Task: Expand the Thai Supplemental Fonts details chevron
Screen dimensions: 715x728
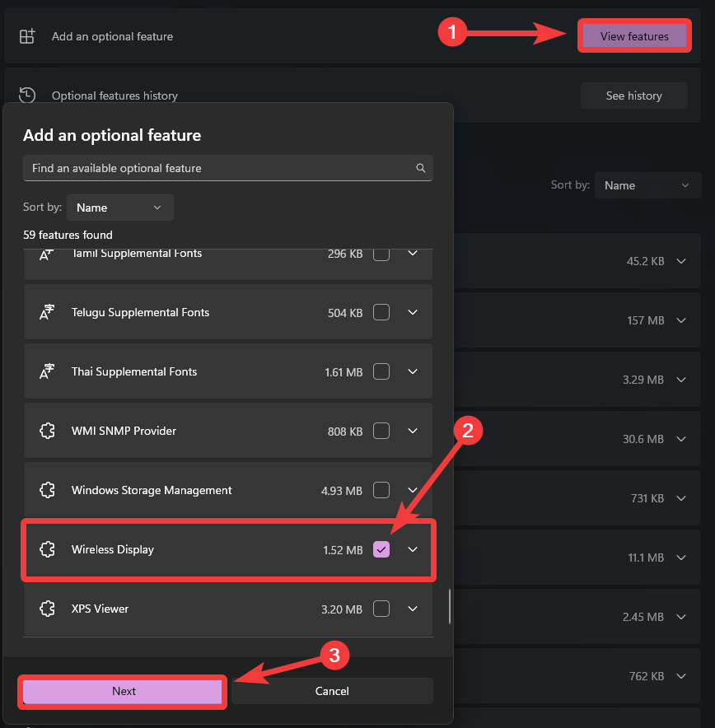Action: 413,371
